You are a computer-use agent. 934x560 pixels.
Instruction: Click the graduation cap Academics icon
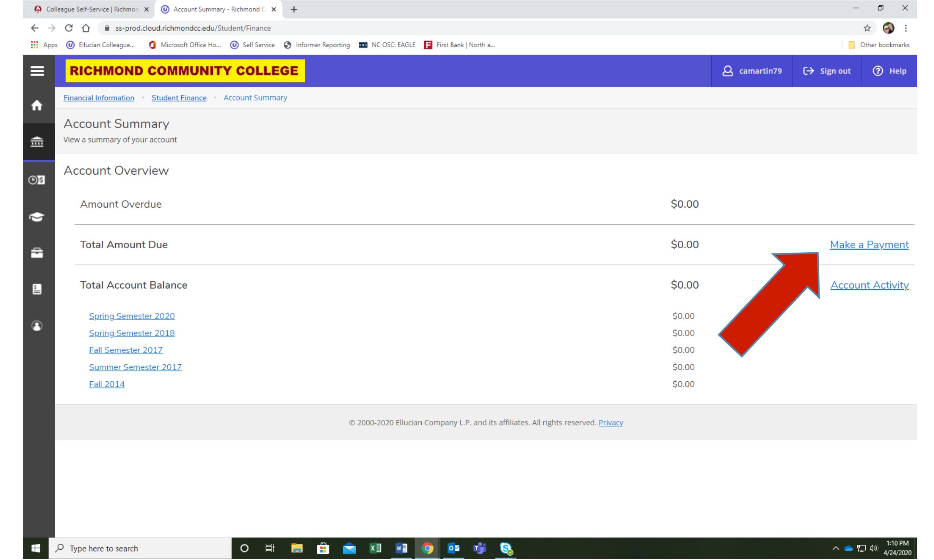click(37, 217)
